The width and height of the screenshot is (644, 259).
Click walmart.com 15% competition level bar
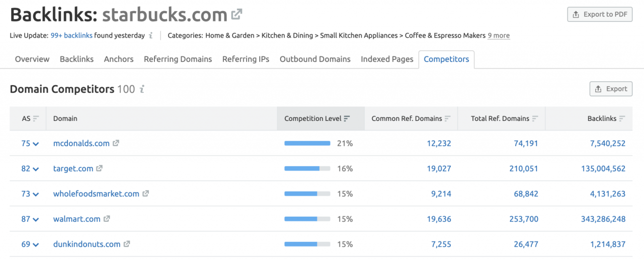click(307, 219)
